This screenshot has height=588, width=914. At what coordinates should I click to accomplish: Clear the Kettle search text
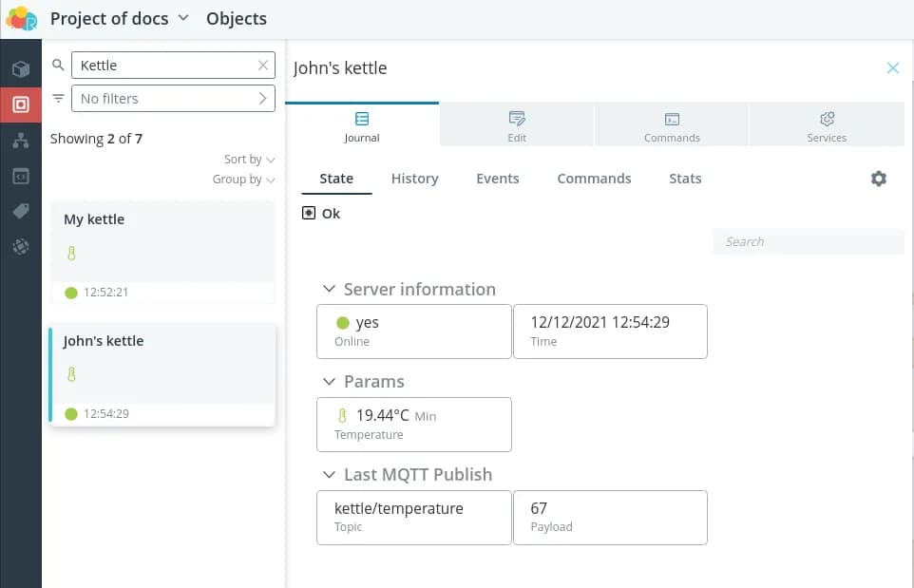tap(263, 66)
